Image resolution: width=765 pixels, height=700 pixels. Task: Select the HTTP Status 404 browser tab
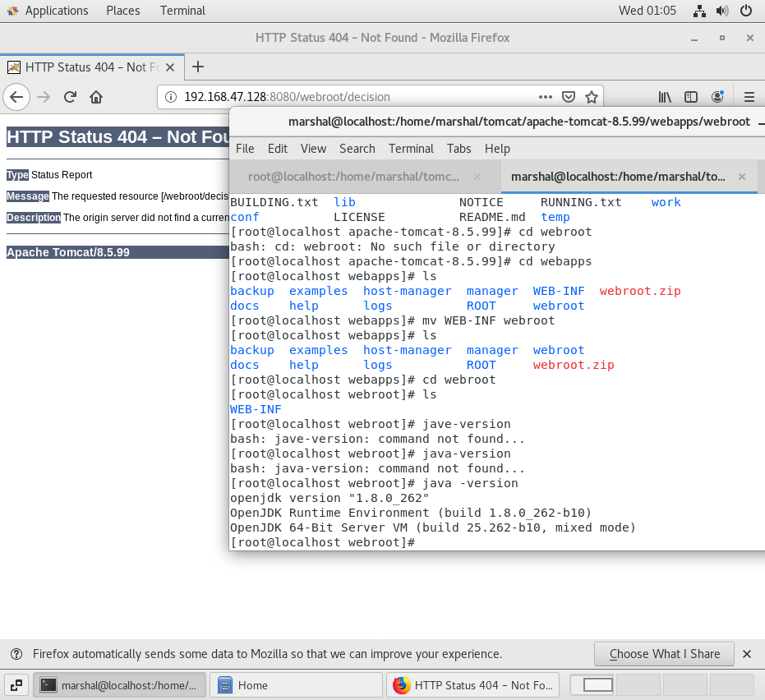coord(92,67)
